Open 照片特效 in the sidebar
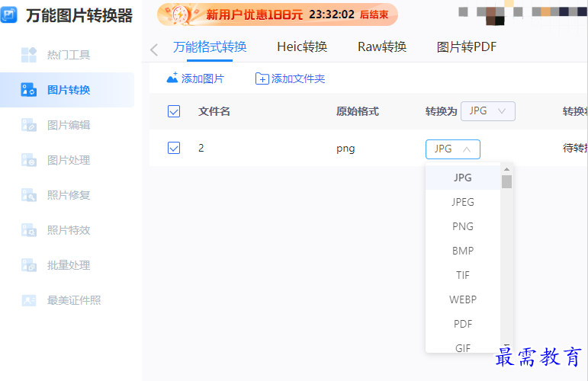The height and width of the screenshot is (381, 588). pos(67,230)
